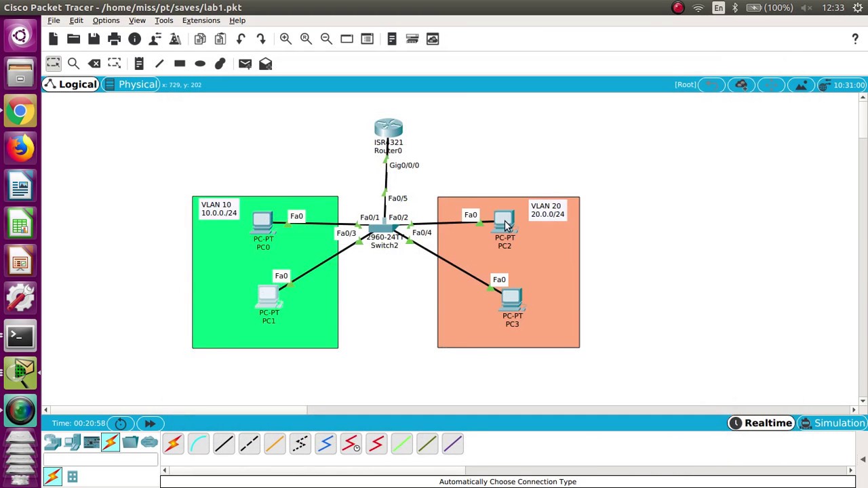
Task: Open the Options menu
Action: click(106, 20)
